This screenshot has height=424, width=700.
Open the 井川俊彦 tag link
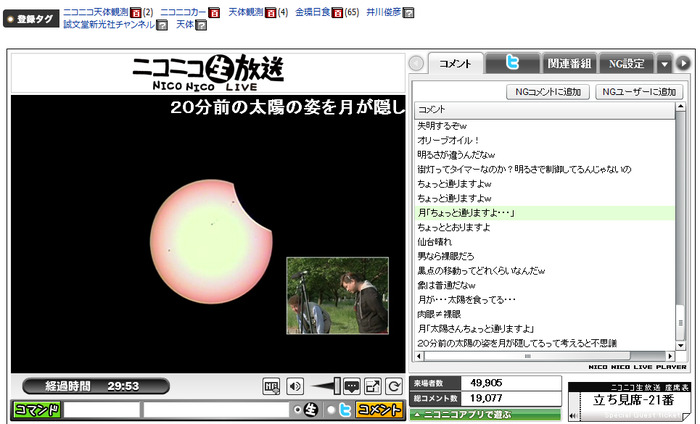(x=383, y=12)
